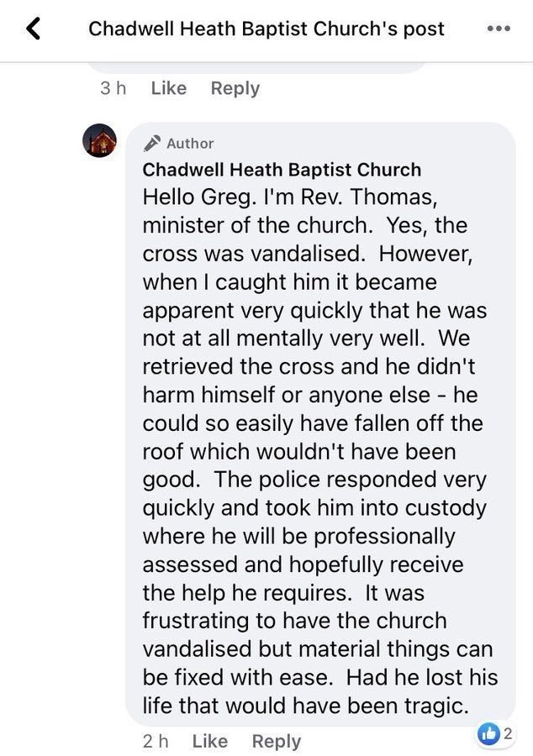Viewport: 533px width, 756px height.
Task: Tap the church's profile picture avatar
Action: [x=99, y=140]
